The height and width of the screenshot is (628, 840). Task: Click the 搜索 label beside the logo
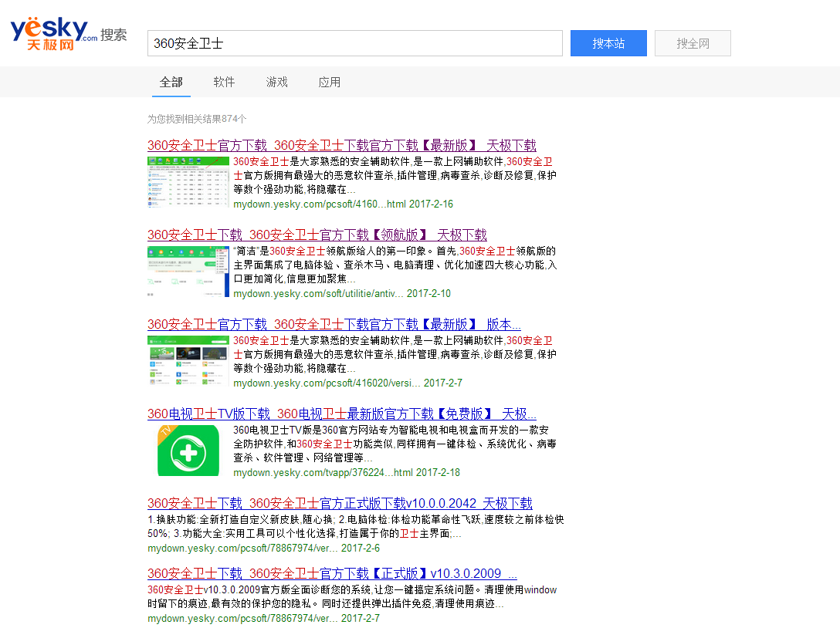(113, 35)
